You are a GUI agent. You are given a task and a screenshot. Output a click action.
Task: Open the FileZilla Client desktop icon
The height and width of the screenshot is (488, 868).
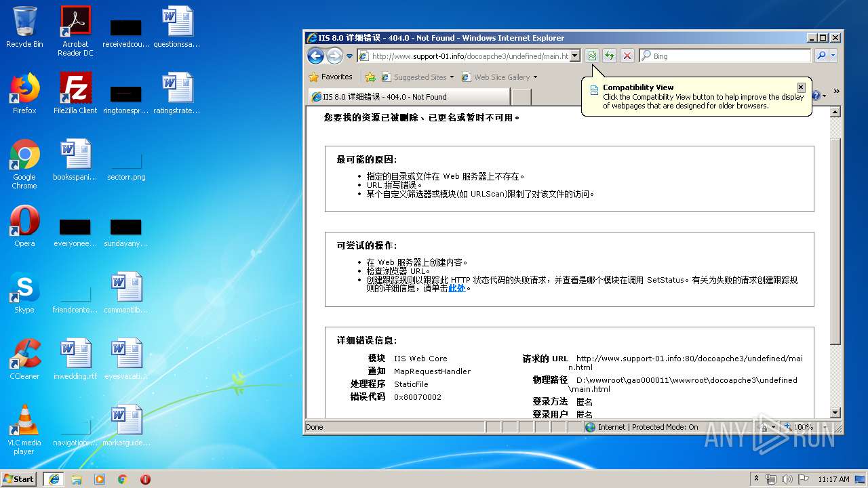point(75,94)
